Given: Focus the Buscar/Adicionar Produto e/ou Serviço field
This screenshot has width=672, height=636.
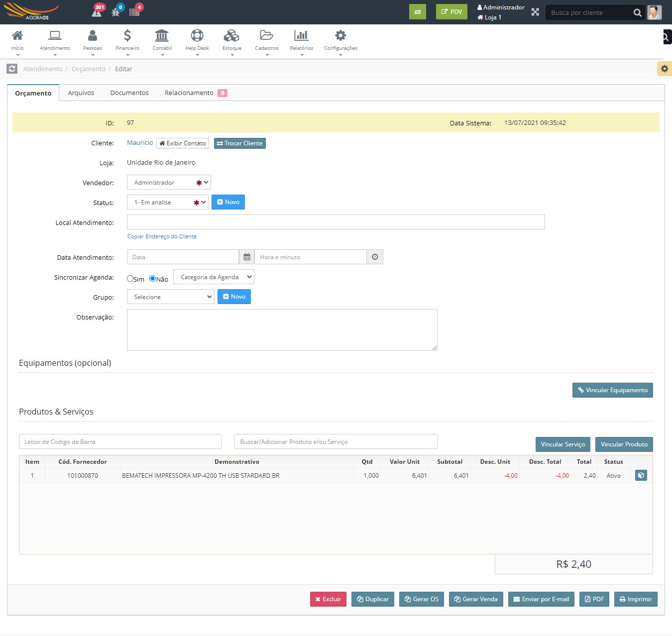Looking at the screenshot, I should (336, 441).
